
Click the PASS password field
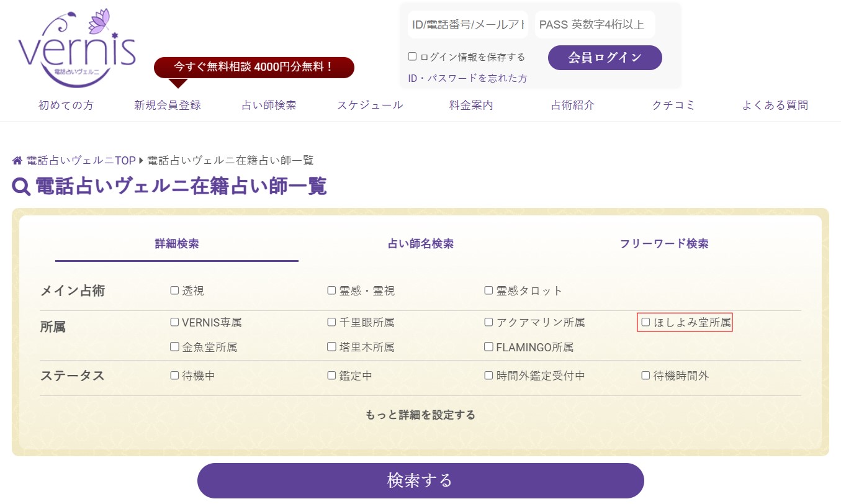pos(594,25)
